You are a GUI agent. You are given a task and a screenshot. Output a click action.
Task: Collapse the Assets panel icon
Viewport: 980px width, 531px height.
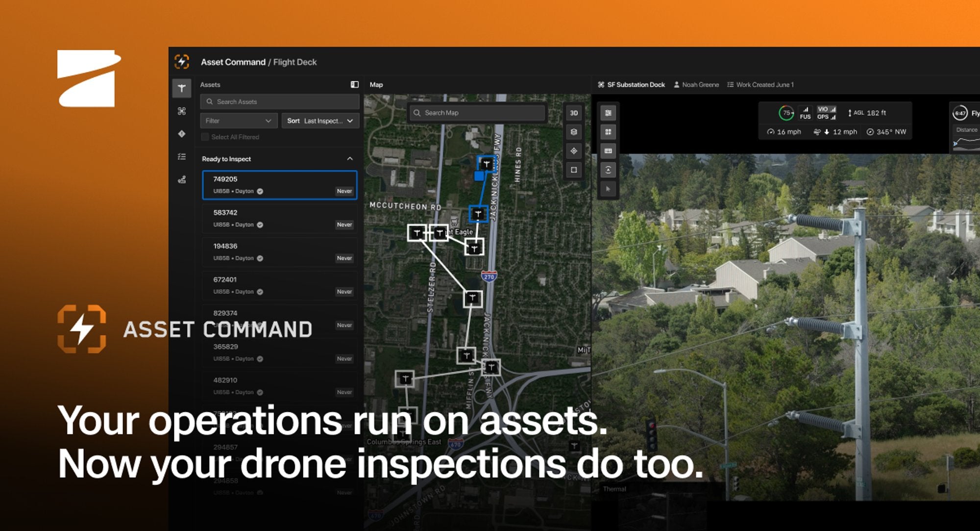click(355, 84)
